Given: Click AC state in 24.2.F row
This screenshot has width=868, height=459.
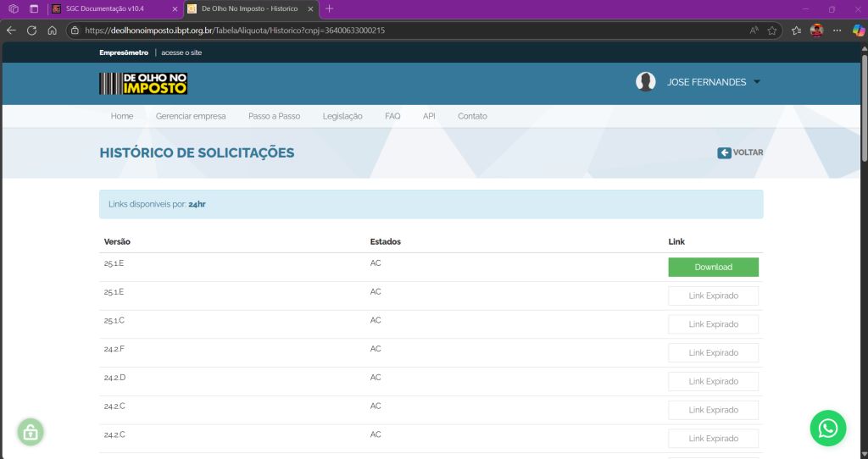Looking at the screenshot, I should click(x=376, y=349).
